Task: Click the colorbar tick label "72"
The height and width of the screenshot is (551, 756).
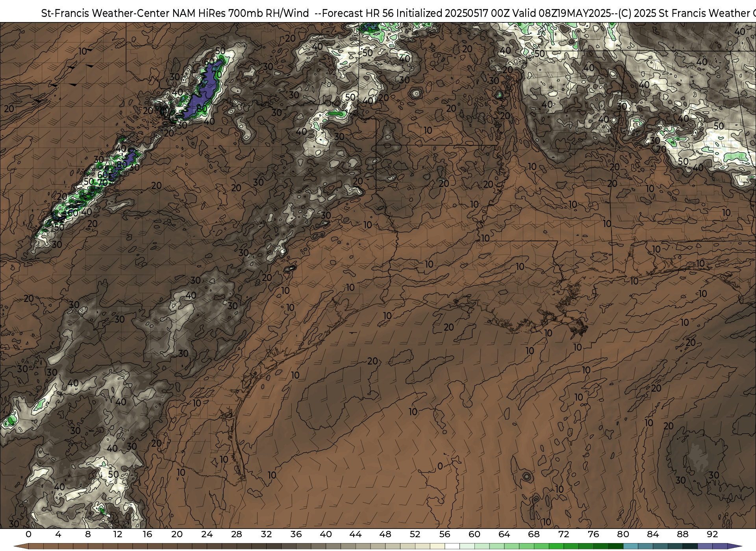Action: point(564,534)
